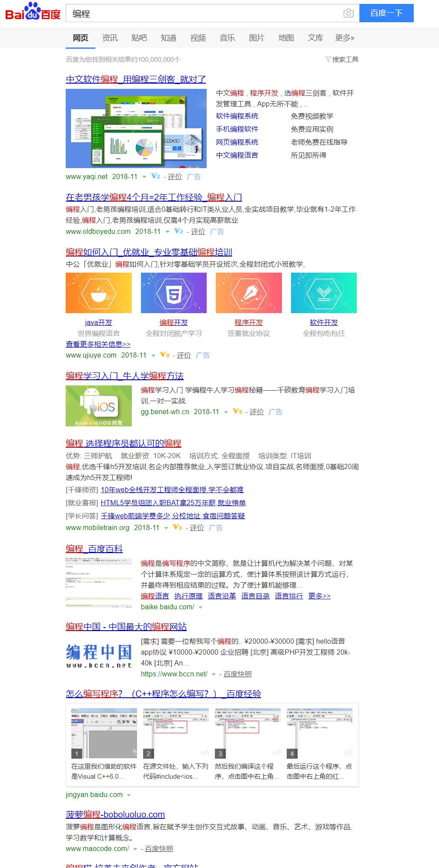This screenshot has height=868, width=439.
Task: Open step 3 compile screenshot
Action: [x=248, y=733]
